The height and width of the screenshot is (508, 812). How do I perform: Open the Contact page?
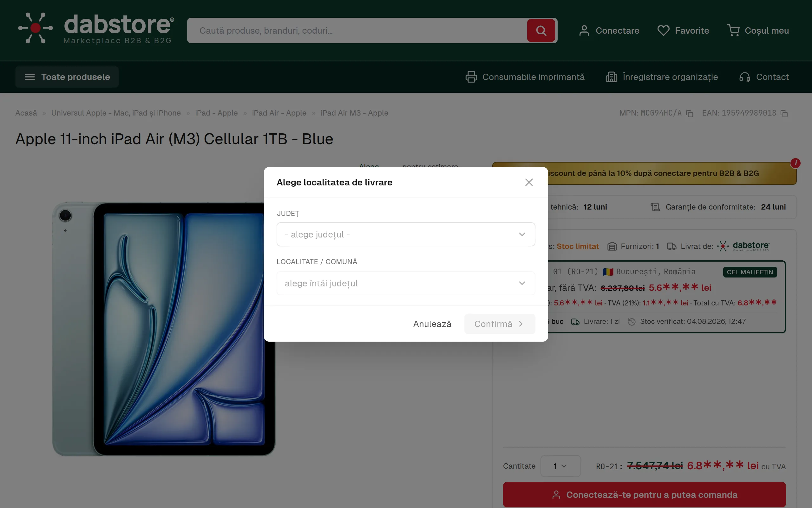(764, 77)
